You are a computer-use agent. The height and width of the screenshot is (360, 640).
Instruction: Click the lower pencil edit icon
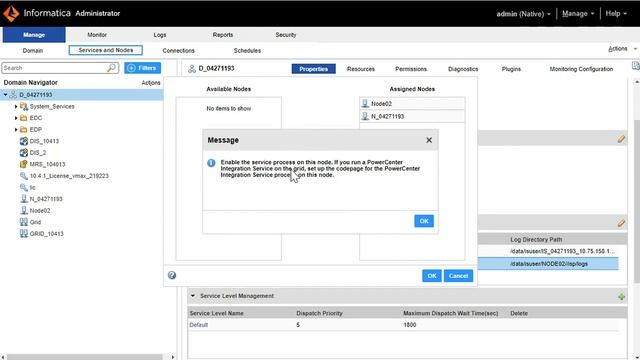(x=621, y=223)
